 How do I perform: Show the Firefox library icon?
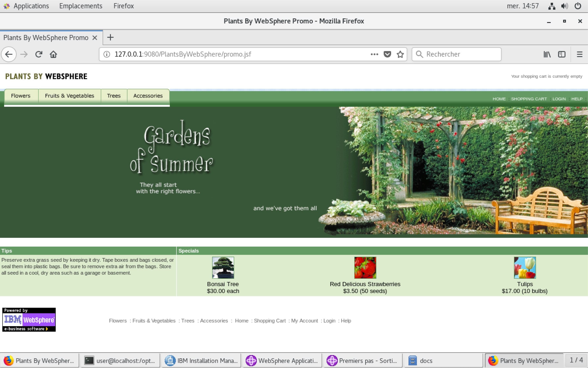coord(547,54)
